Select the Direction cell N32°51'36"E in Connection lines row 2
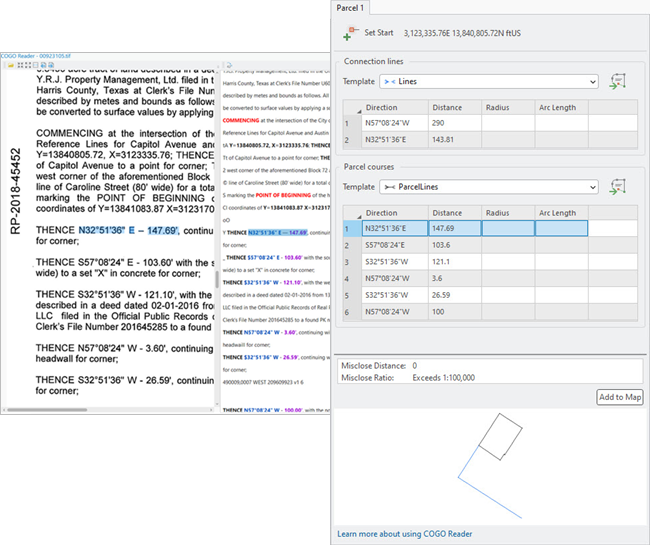Image resolution: width=650 pixels, height=545 pixels. coord(395,140)
